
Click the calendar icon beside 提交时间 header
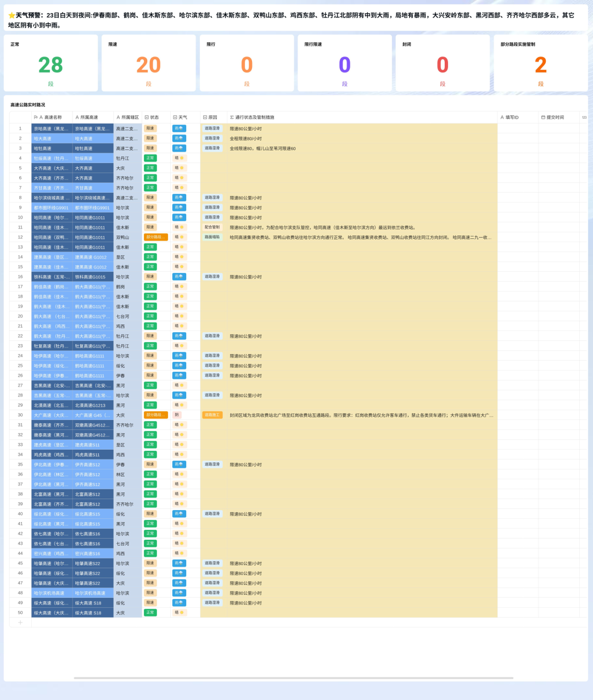click(x=543, y=117)
